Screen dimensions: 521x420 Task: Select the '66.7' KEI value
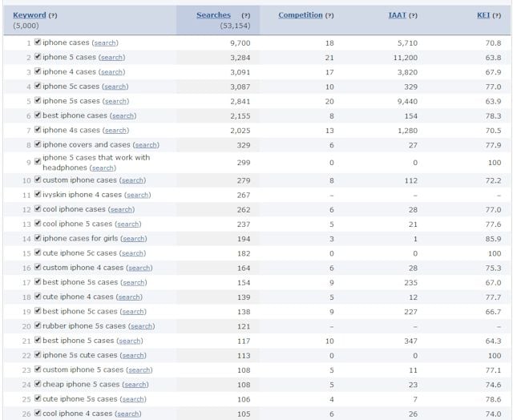(493, 312)
